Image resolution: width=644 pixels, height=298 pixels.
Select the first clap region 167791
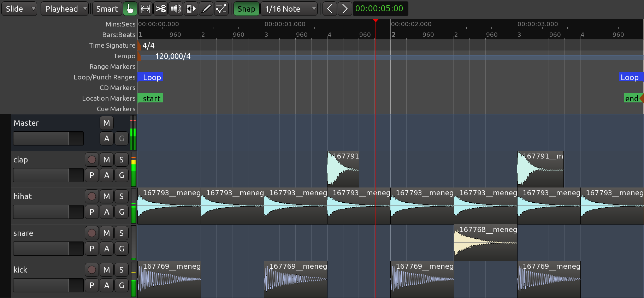click(x=343, y=169)
